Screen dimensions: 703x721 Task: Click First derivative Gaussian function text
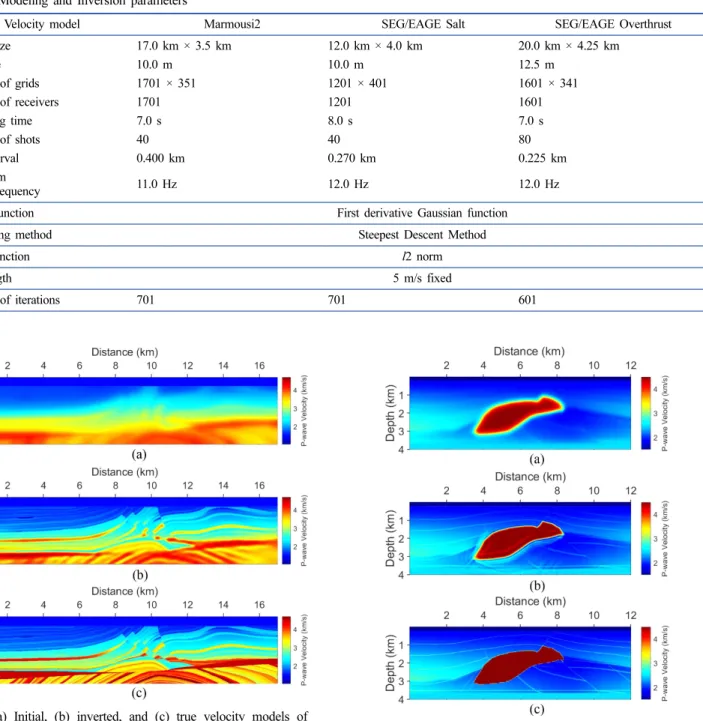(x=422, y=213)
